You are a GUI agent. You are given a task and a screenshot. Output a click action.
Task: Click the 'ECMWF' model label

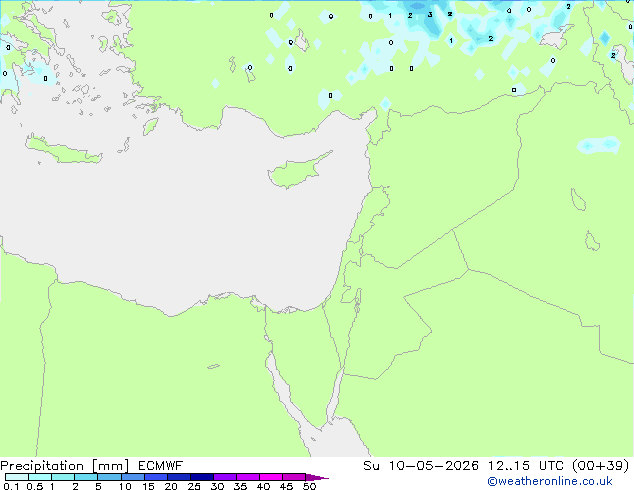click(x=161, y=466)
